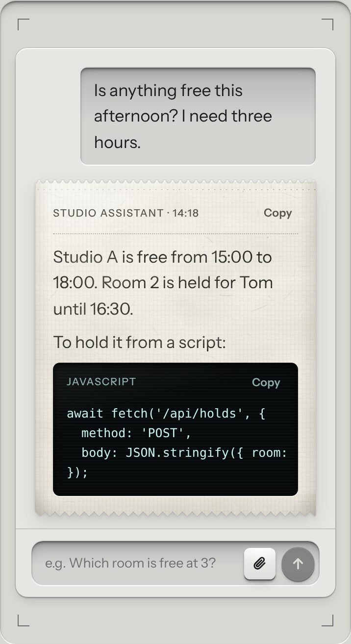Click the closing '});' code line
The height and width of the screenshot is (644, 351).
[x=77, y=472]
